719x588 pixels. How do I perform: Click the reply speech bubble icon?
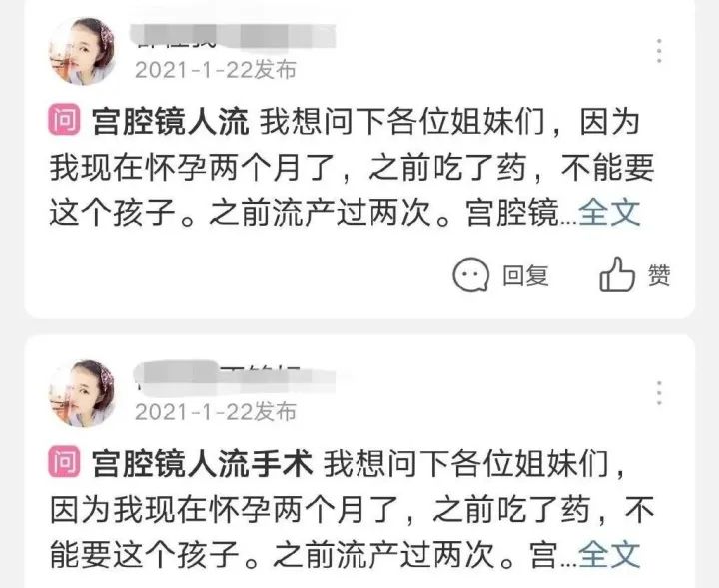(x=470, y=275)
